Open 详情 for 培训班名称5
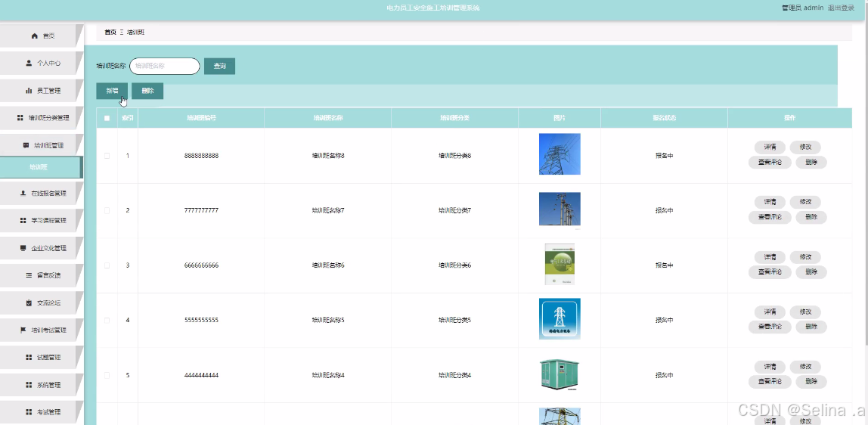Viewport: 868px width, 425px height. coord(770,312)
